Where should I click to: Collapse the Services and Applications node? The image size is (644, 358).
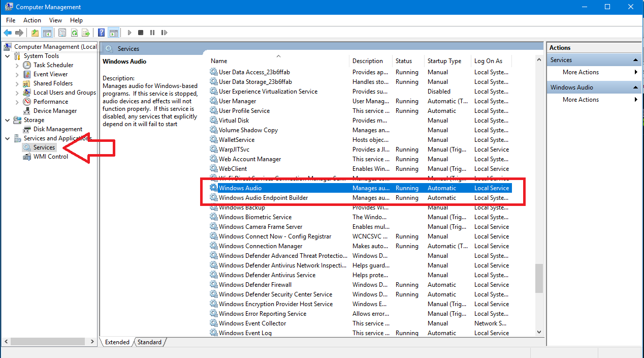point(8,138)
